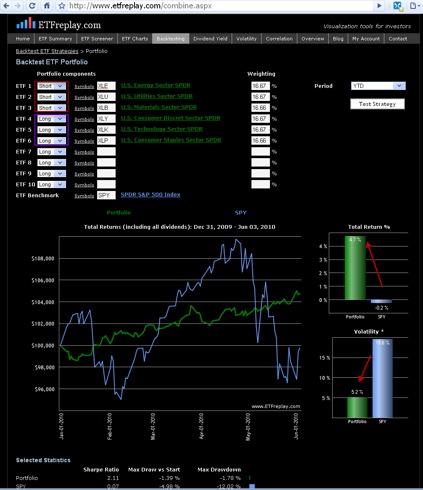The height and width of the screenshot is (490, 423).
Task: Open U.S. Utilities Sector SPDR link
Action: 157,96
